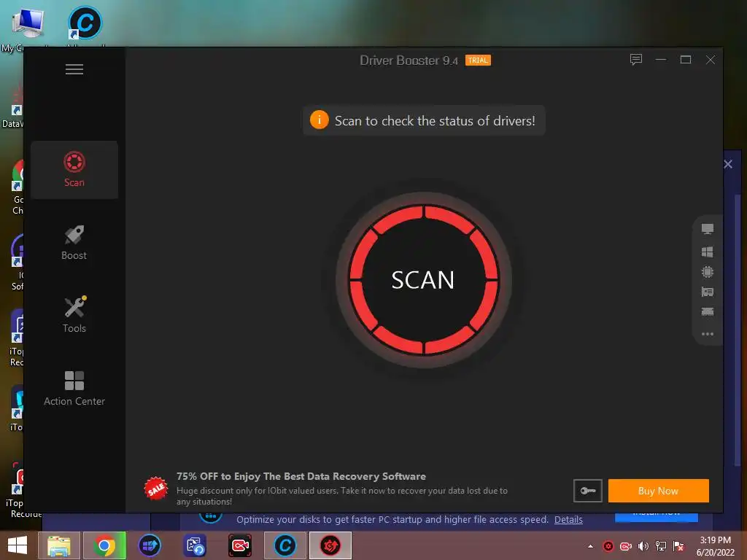
Task: Open the blue globe app in taskbar
Action: click(150, 545)
